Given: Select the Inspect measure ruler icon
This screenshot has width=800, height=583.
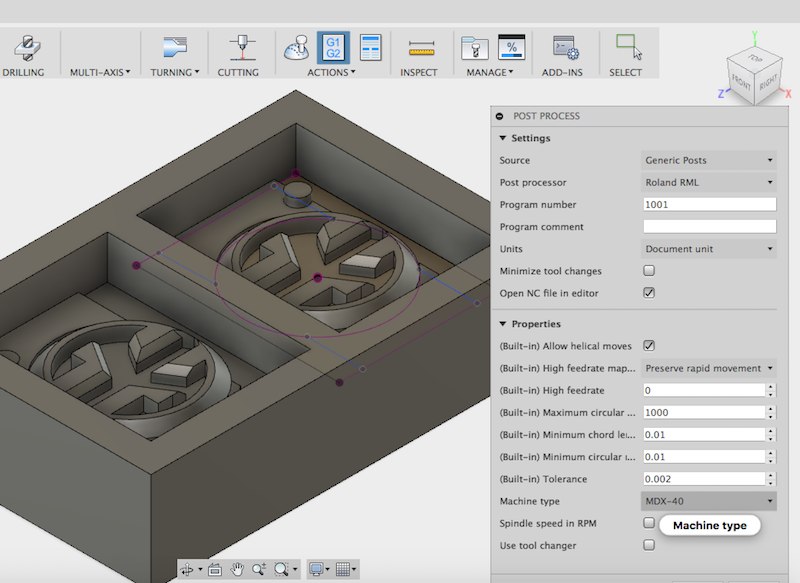Looking at the screenshot, I should coord(421,48).
